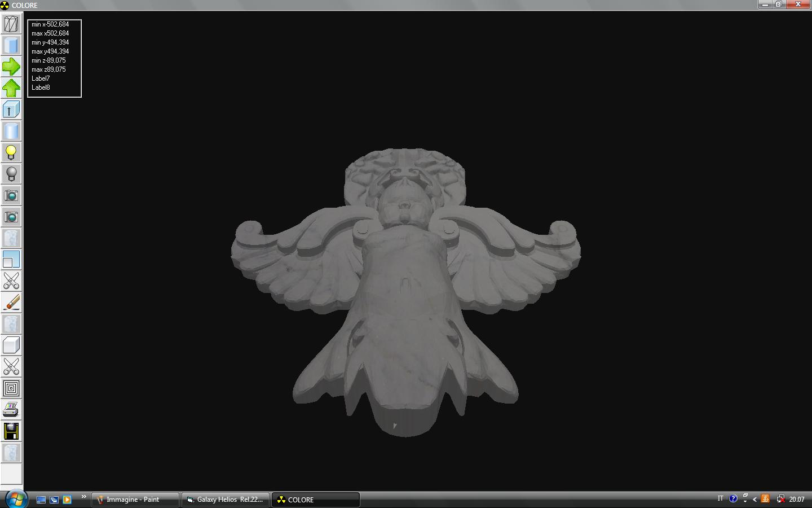Click the camera icon above the faded marble block
Screen dimensions: 812x508
pyautogui.click(x=11, y=217)
